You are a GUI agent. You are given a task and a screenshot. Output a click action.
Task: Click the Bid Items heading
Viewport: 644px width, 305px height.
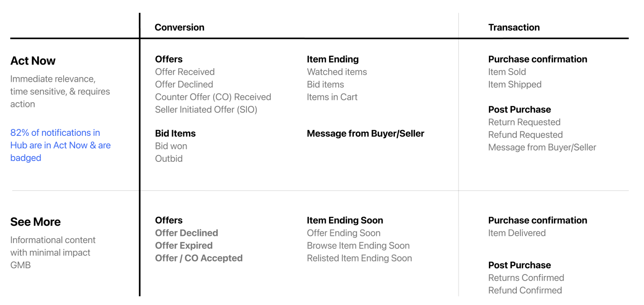[x=175, y=134]
